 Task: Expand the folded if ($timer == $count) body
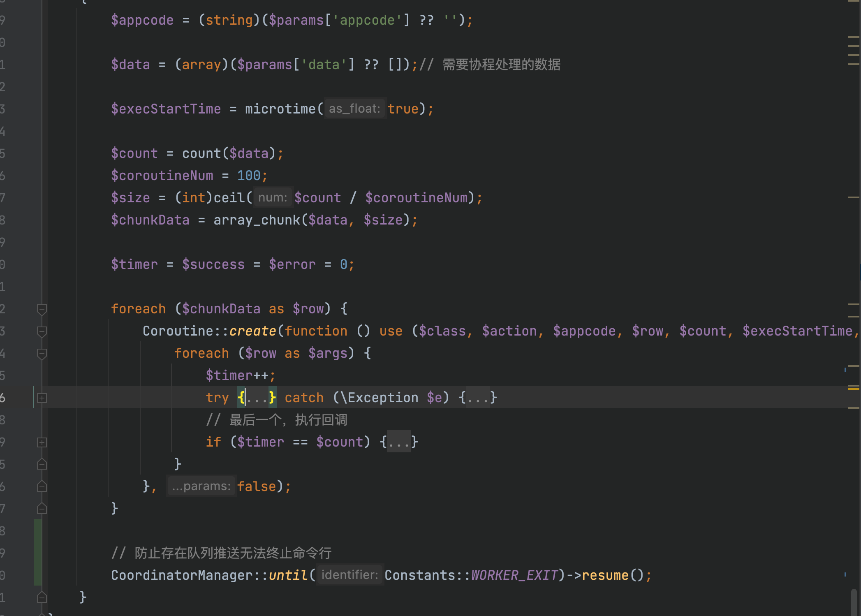point(398,442)
